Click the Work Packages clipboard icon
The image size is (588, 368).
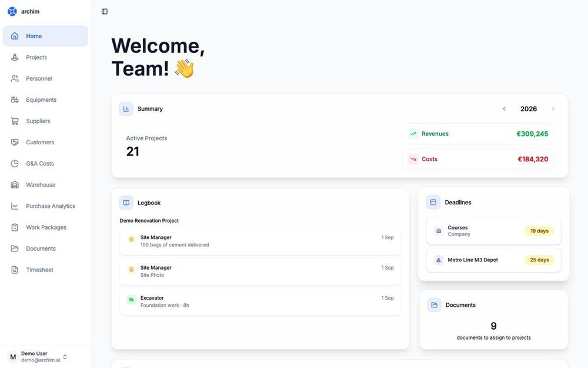15,227
